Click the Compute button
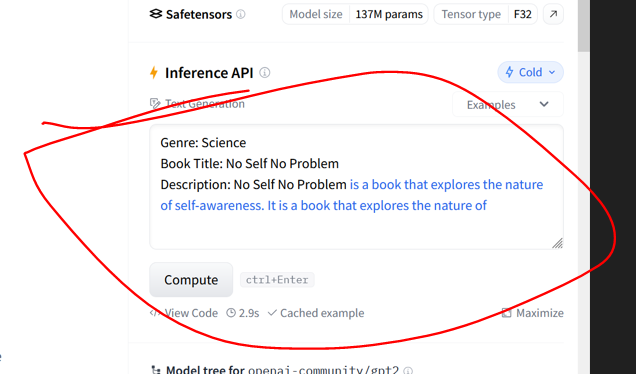Image resolution: width=636 pixels, height=374 pixels. tap(191, 279)
